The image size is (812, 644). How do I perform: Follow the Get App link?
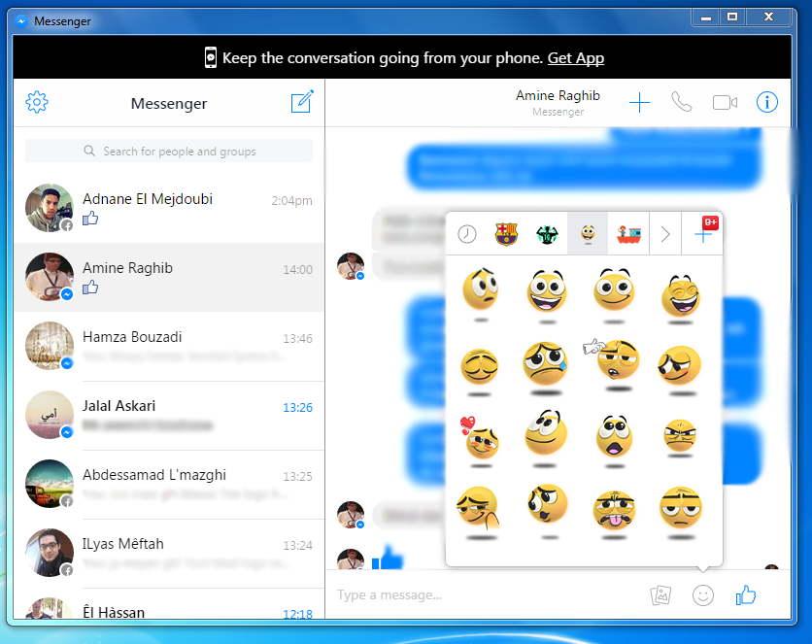[x=576, y=58]
